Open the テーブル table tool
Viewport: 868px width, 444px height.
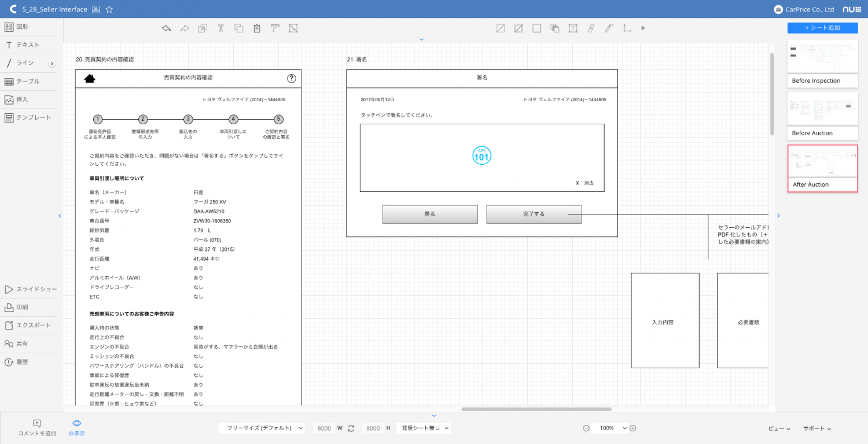click(x=22, y=81)
